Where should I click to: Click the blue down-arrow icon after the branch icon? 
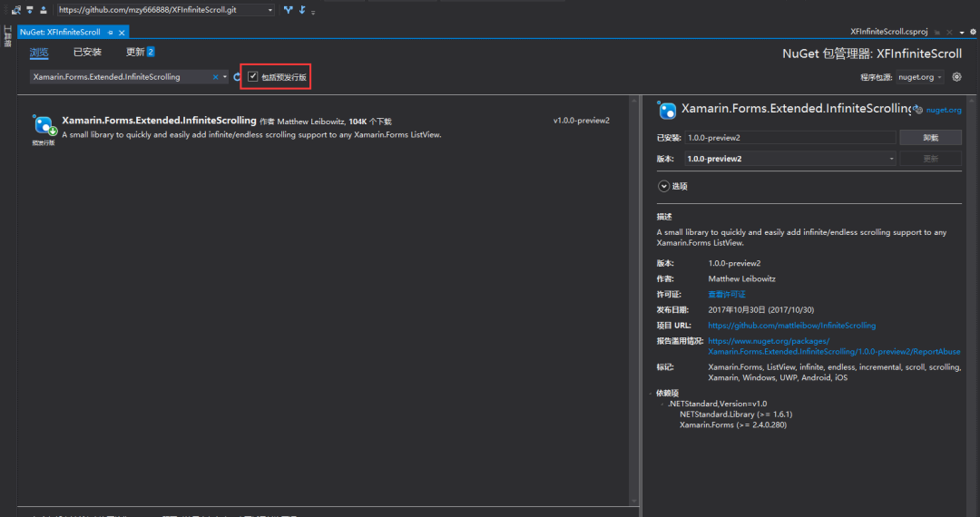pos(302,9)
